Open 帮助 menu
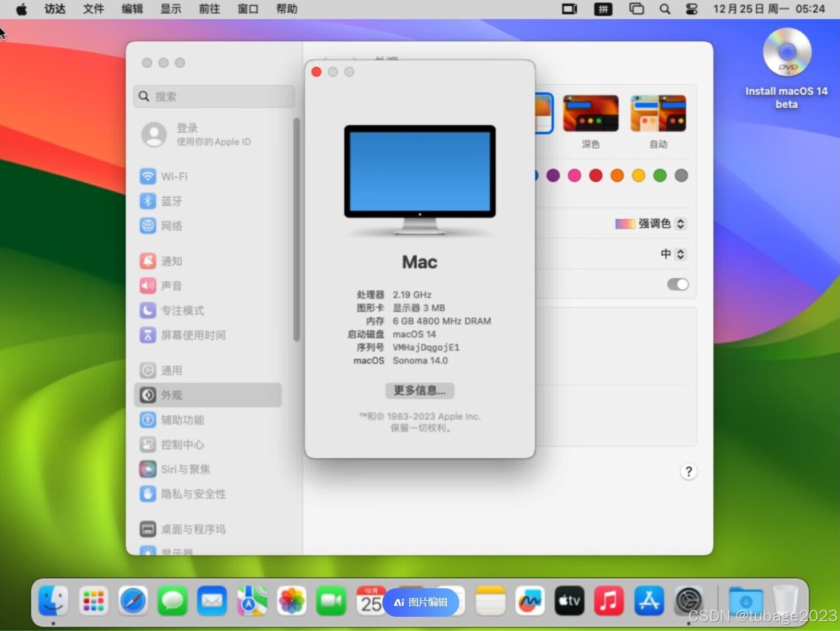Image resolution: width=840 pixels, height=631 pixels. (287, 9)
